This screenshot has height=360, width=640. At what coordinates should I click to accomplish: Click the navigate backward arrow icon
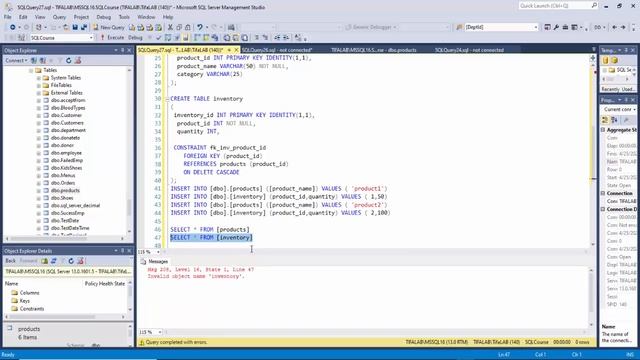614,27
